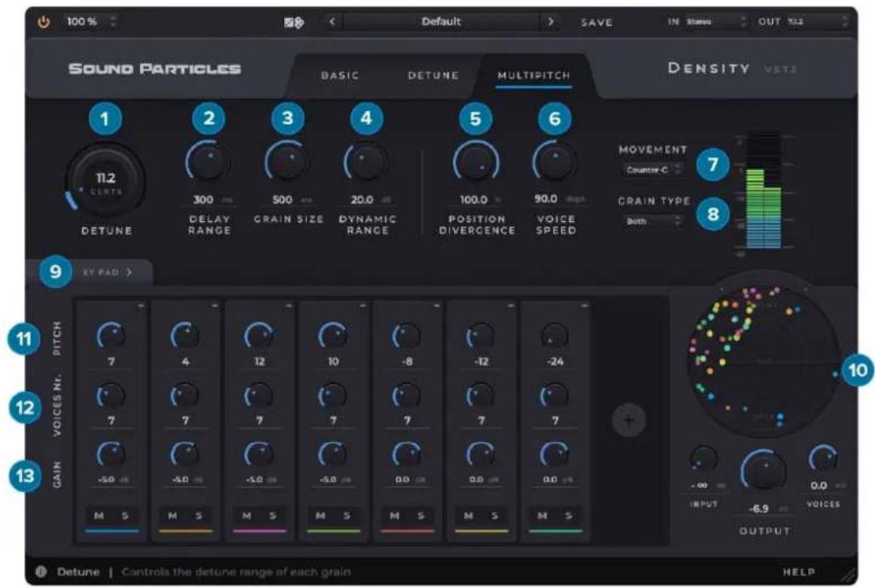Solo the pitch -24 band (teal)
Screen dimensions: 875x588
(x=569, y=516)
